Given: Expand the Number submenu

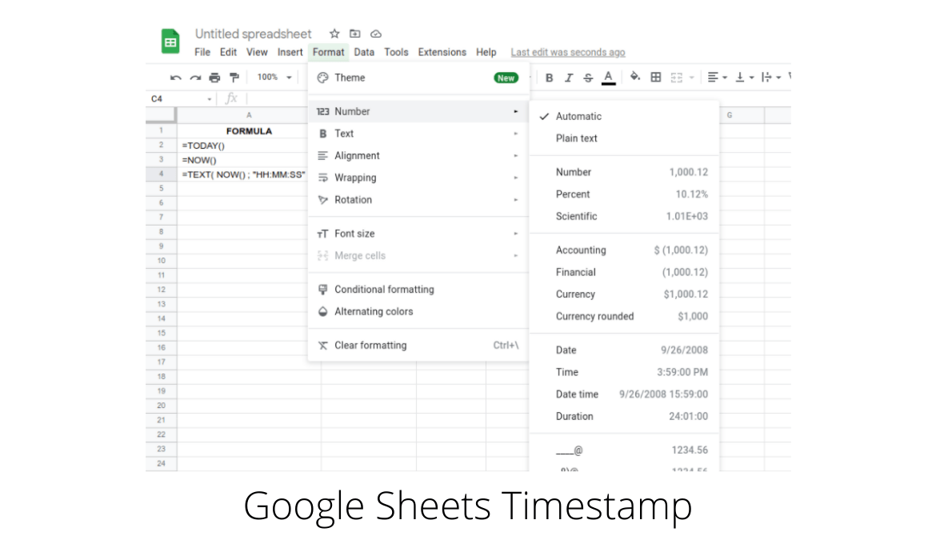Looking at the screenshot, I should click(x=418, y=112).
